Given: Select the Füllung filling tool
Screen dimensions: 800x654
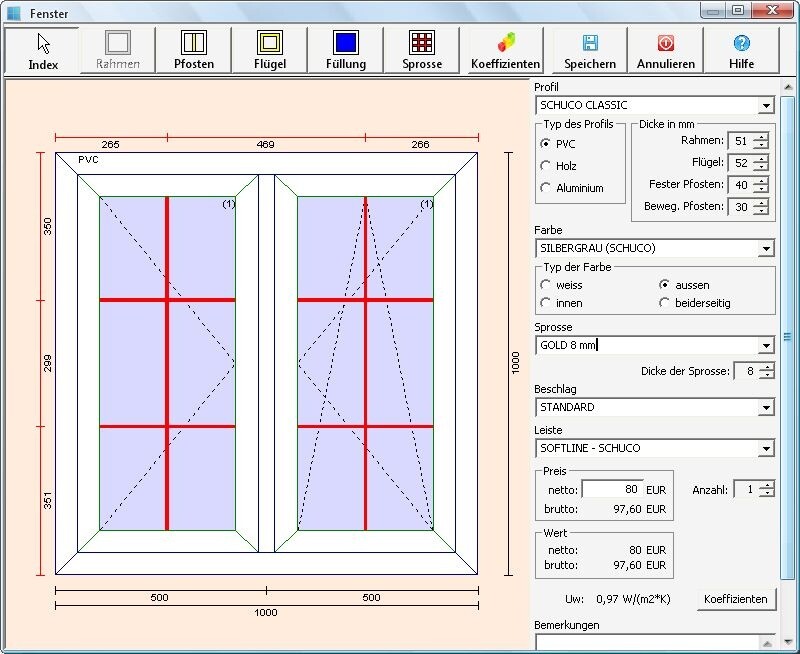Looking at the screenshot, I should [x=346, y=51].
